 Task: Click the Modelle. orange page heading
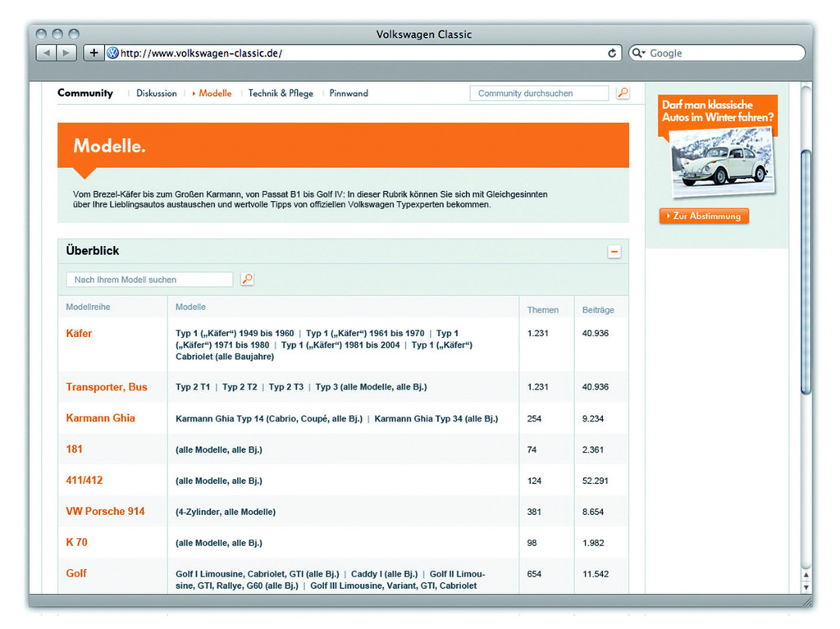[109, 145]
